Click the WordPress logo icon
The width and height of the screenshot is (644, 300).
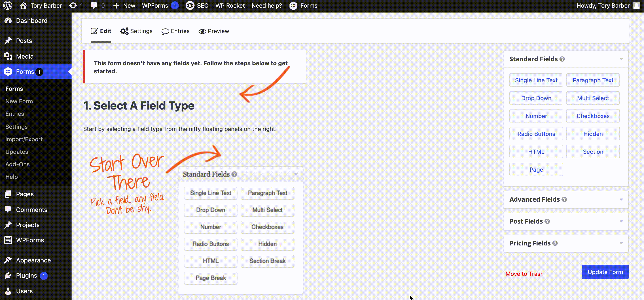pos(8,6)
